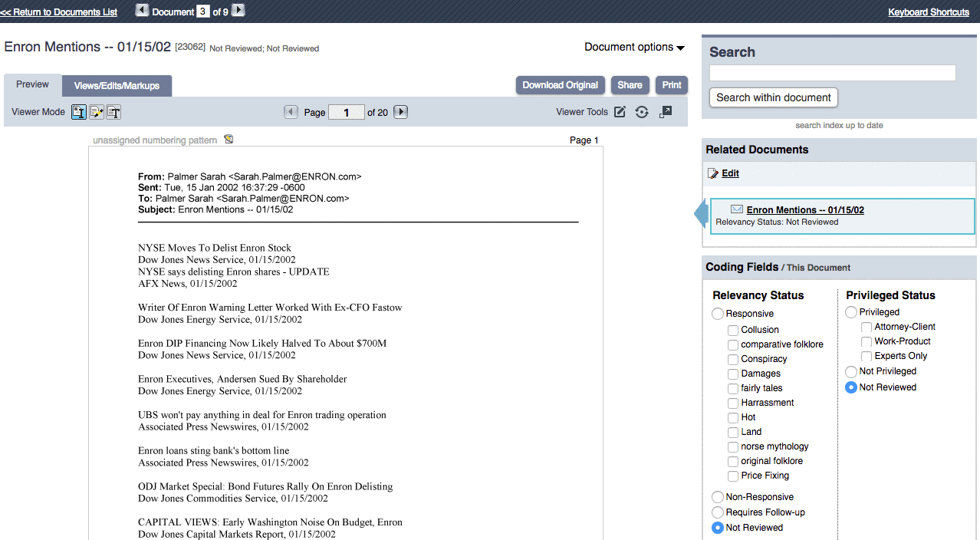This screenshot has height=540, width=980.
Task: Switch to Preview tab
Action: click(x=33, y=84)
